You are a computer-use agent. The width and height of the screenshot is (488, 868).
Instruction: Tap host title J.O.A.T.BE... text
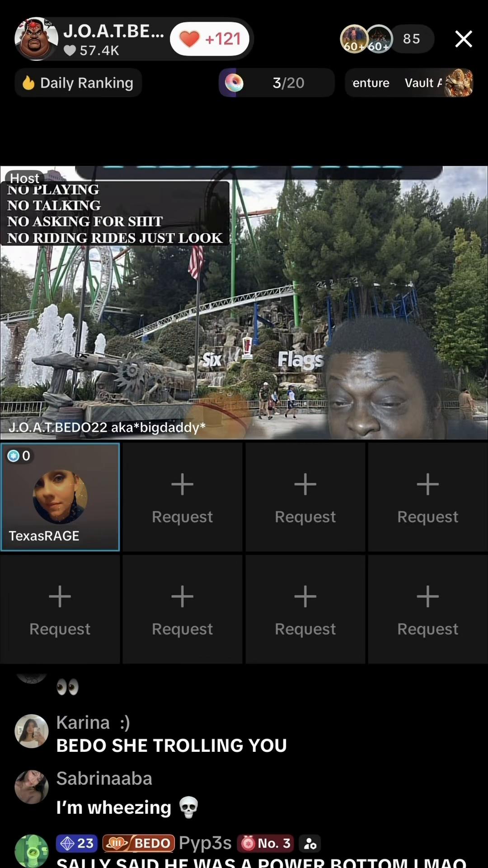113,31
